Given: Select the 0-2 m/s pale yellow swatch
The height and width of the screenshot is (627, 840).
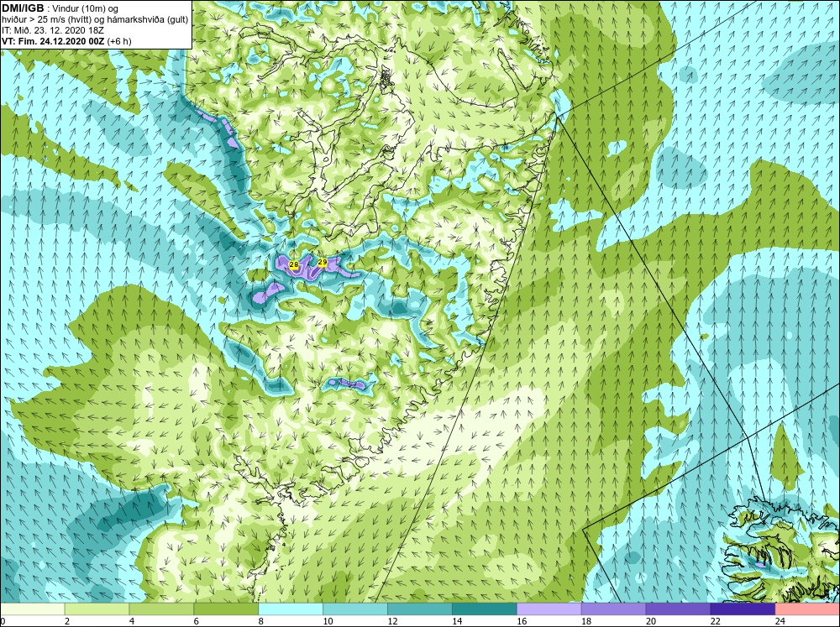Looking at the screenshot, I should point(32,609).
